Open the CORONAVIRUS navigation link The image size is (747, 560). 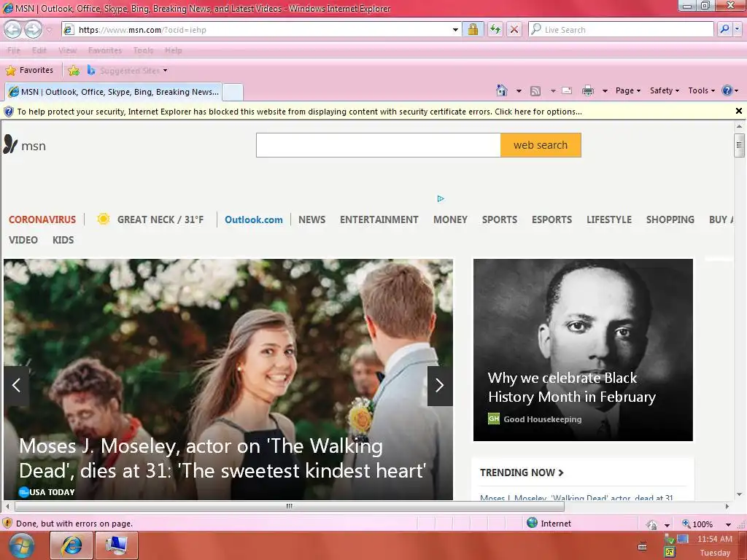pos(42,219)
